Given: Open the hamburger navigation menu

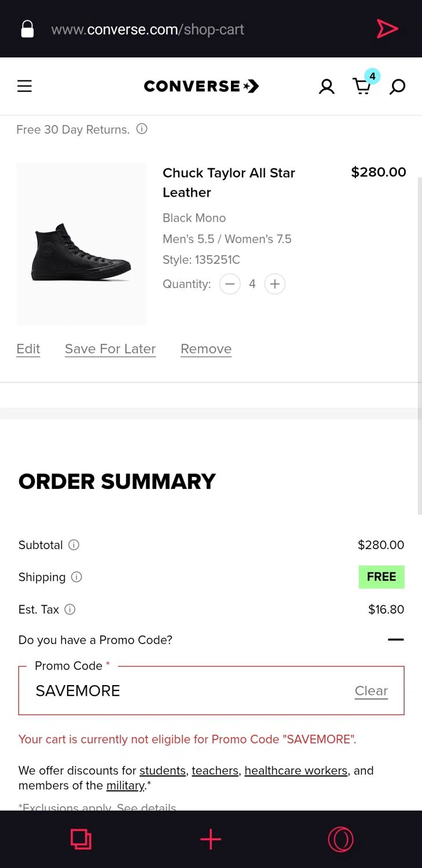Looking at the screenshot, I should (x=24, y=86).
